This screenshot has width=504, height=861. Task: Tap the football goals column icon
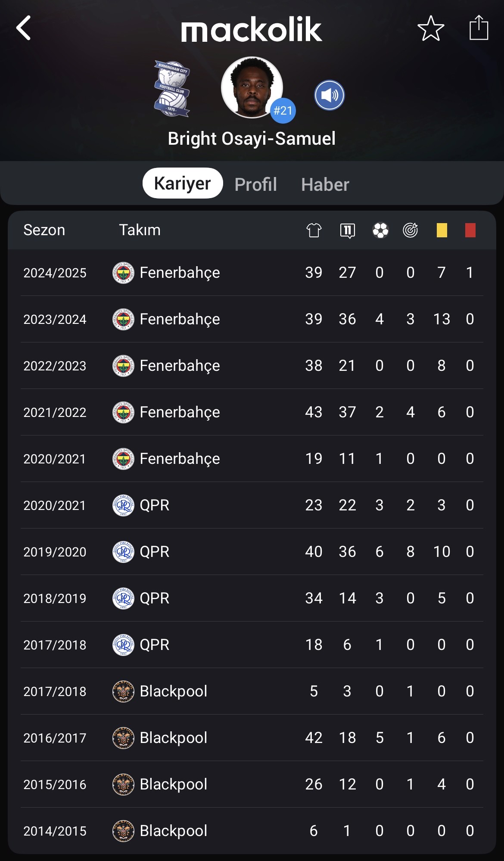pyautogui.click(x=380, y=230)
